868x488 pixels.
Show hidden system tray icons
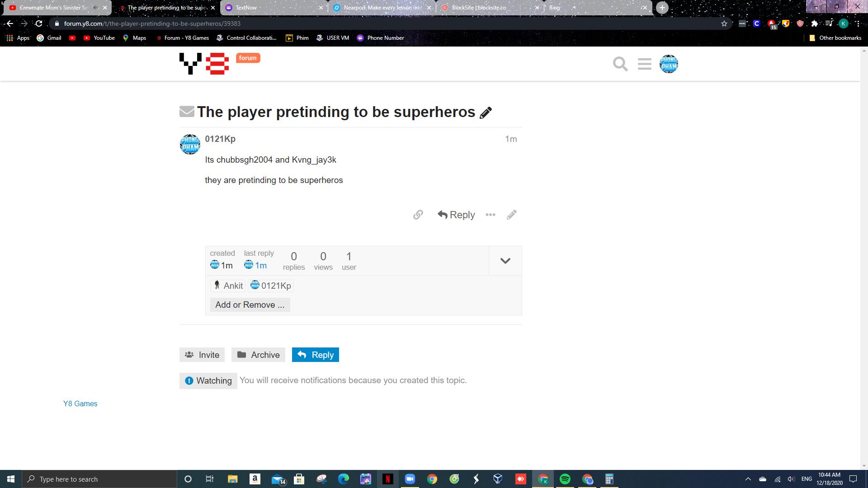pos(748,479)
